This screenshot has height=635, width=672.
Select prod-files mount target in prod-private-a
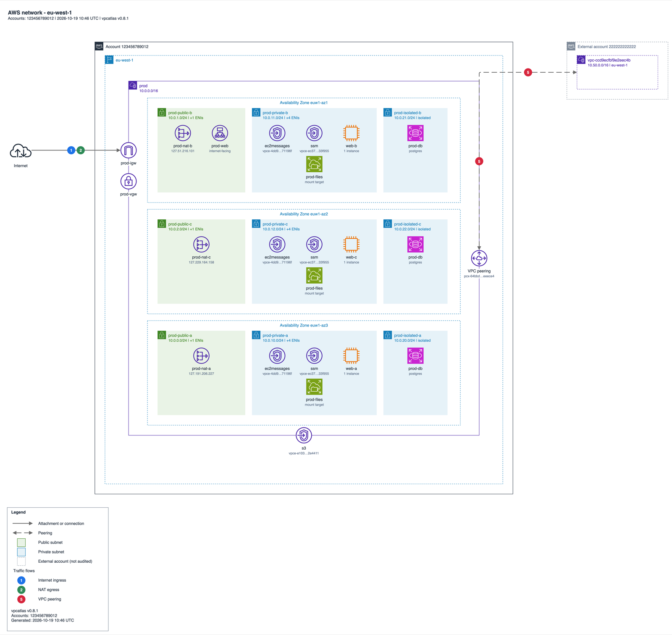click(x=314, y=387)
